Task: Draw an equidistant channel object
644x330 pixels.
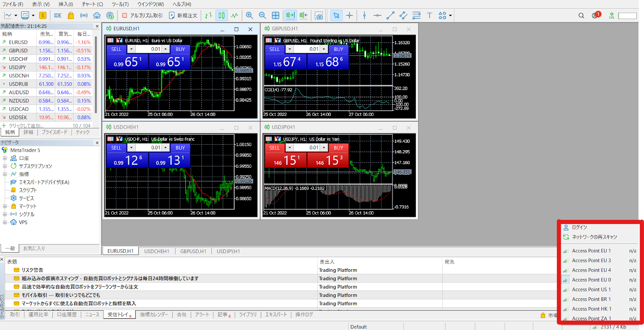Action: click(x=403, y=15)
